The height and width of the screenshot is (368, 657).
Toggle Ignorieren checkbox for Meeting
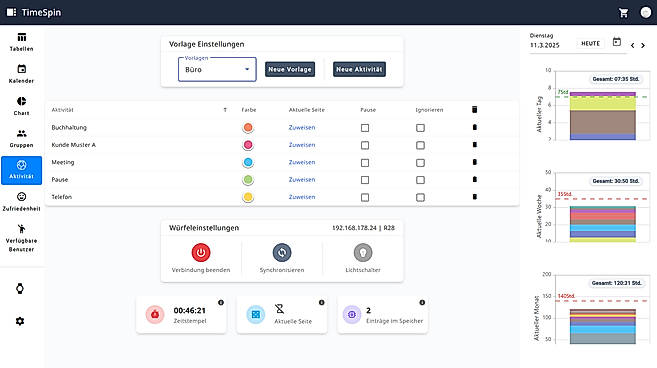click(420, 163)
